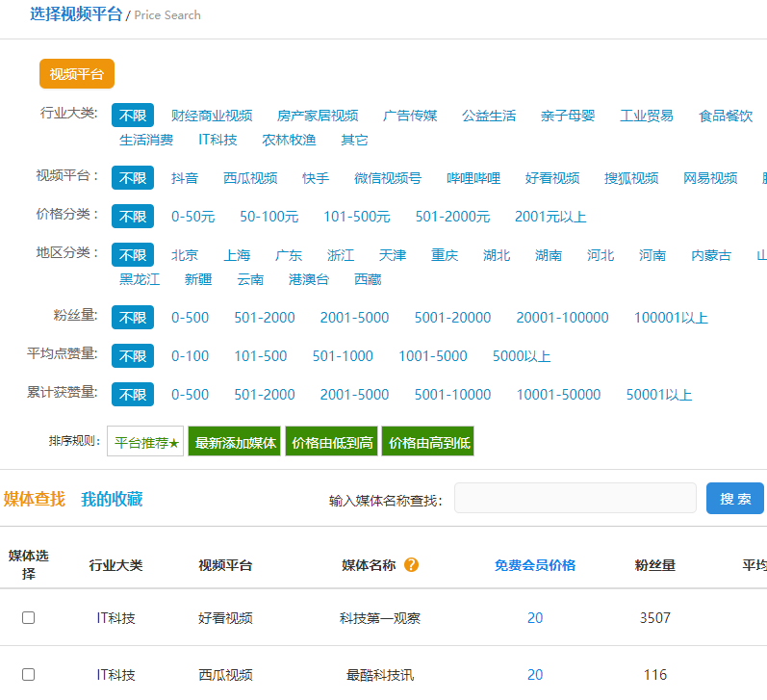767x700 pixels.
Task: Choose 广告传媒 industry category
Action: 410,116
